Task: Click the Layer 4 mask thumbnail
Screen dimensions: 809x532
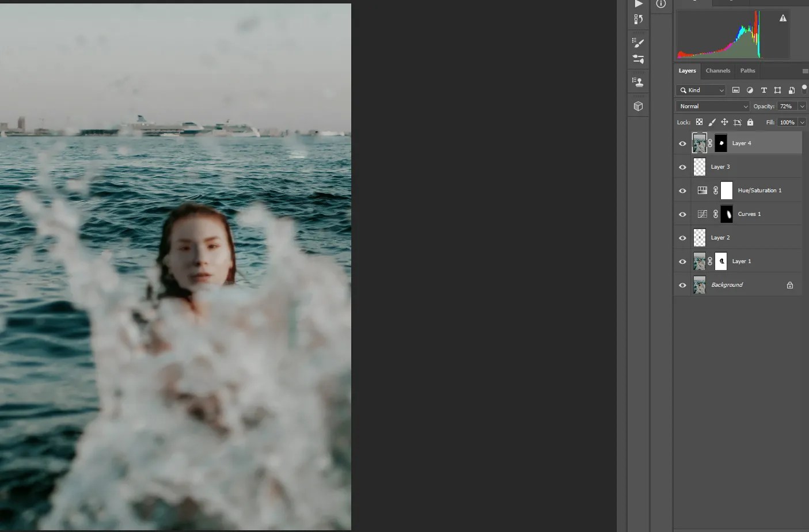Action: (720, 143)
